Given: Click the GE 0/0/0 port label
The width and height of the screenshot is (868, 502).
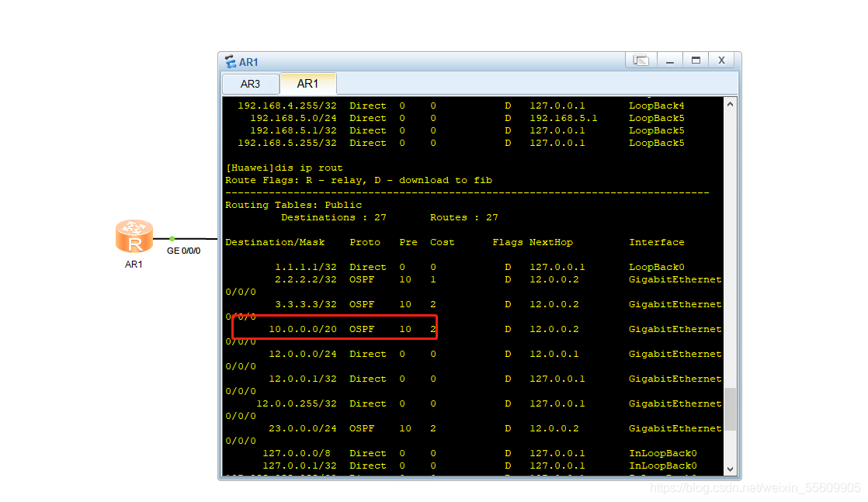Looking at the screenshot, I should (184, 251).
